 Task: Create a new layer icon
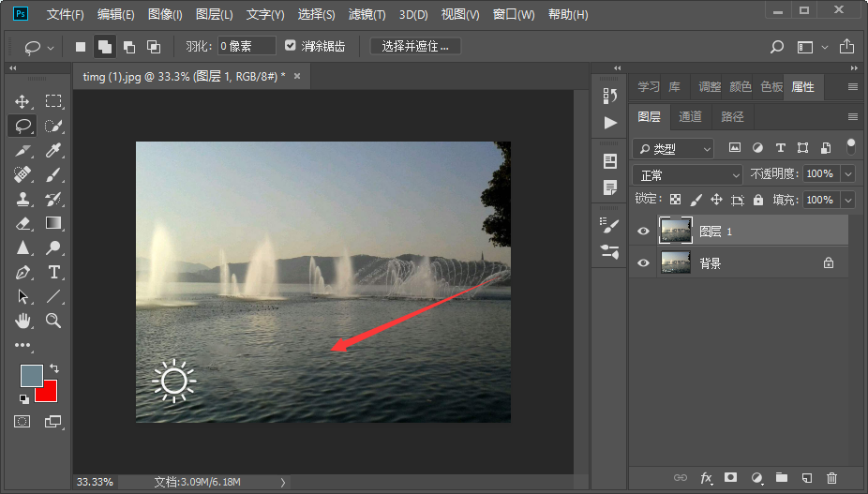(806, 478)
